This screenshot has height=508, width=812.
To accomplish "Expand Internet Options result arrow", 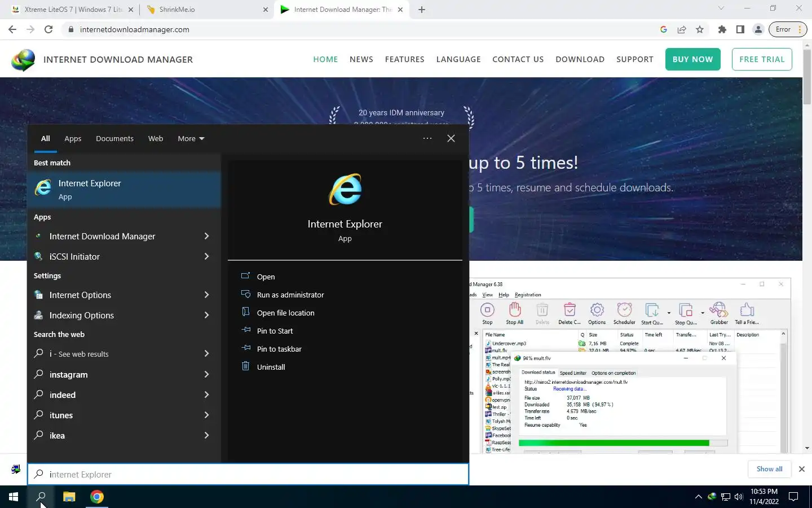I will 206,295.
